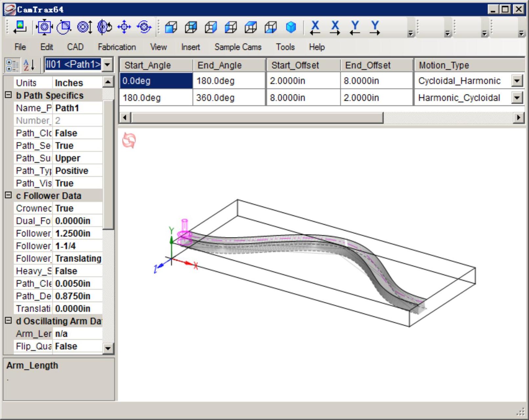Open the Path1 selector dropdown
The image size is (529, 420).
tap(107, 65)
